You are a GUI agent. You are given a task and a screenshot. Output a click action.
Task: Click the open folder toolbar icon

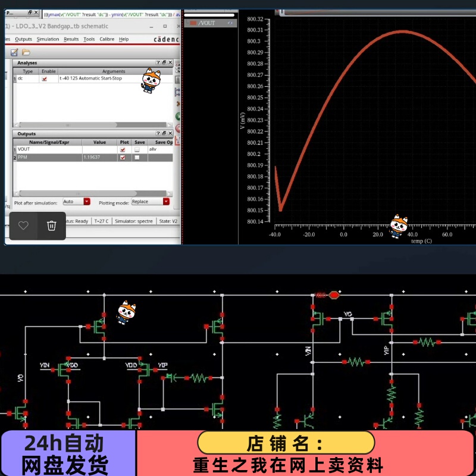(26, 52)
